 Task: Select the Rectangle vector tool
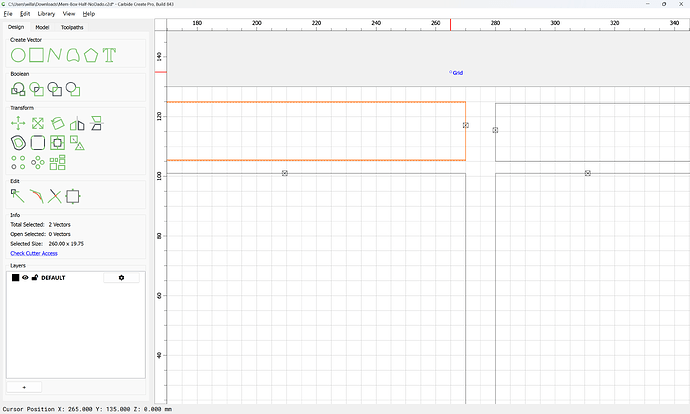(37, 55)
